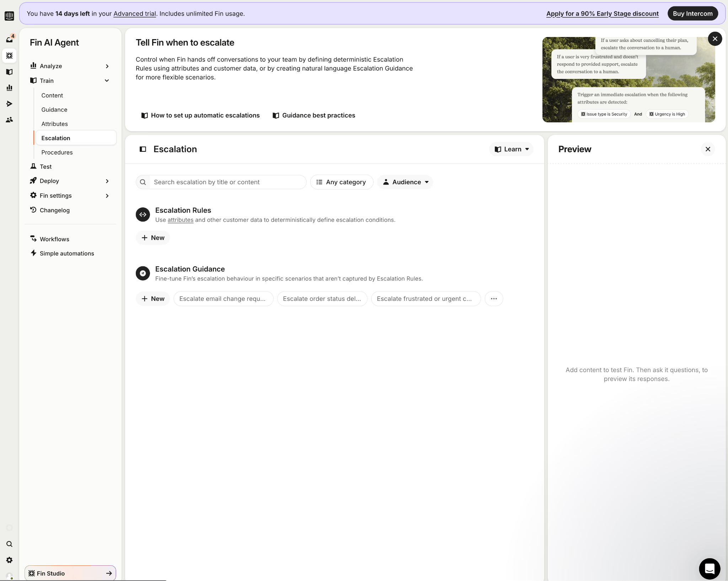Open the Audience filter dropdown
The image size is (728, 581).
click(406, 182)
